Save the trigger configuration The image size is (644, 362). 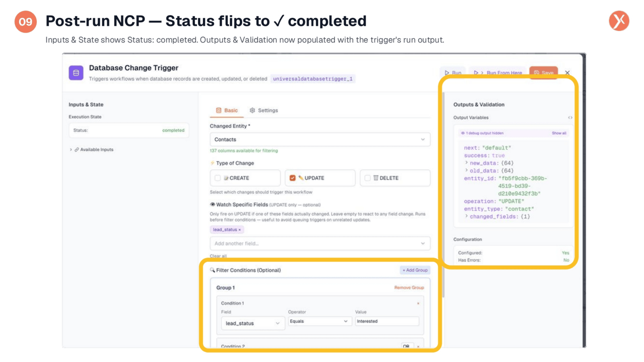pyautogui.click(x=543, y=73)
